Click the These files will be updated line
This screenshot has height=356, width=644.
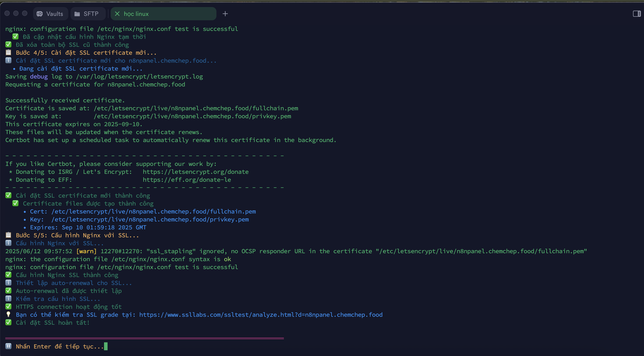coord(104,132)
